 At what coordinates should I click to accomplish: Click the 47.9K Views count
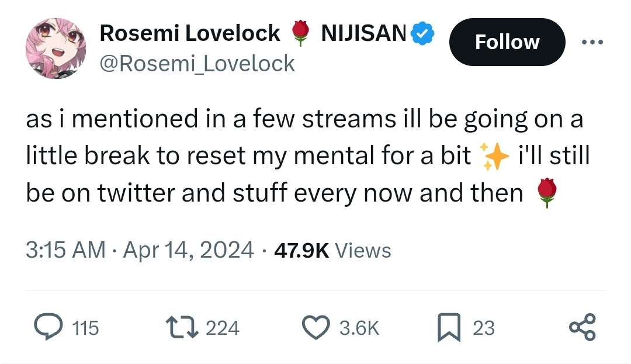332,250
